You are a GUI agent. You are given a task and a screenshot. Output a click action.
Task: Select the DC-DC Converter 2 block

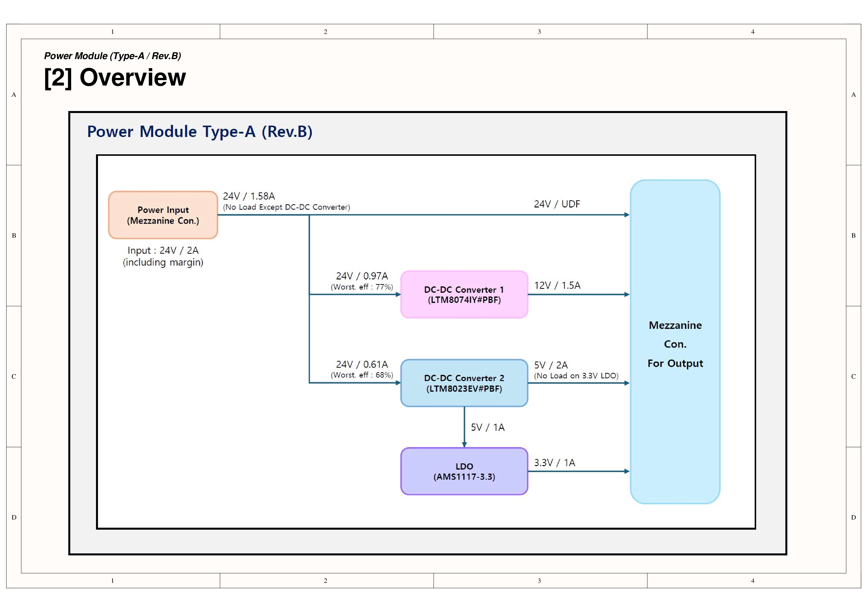click(x=464, y=383)
